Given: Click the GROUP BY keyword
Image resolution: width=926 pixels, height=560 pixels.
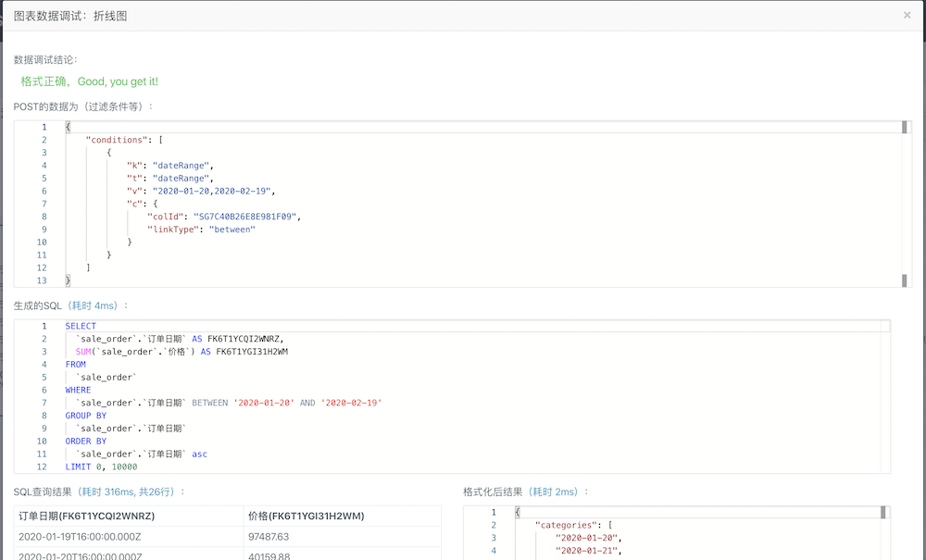Looking at the screenshot, I should click(85, 416).
